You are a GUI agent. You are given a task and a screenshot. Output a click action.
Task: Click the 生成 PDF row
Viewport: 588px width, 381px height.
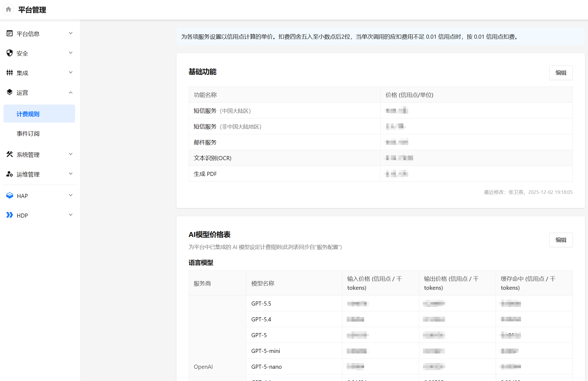[x=380, y=174]
